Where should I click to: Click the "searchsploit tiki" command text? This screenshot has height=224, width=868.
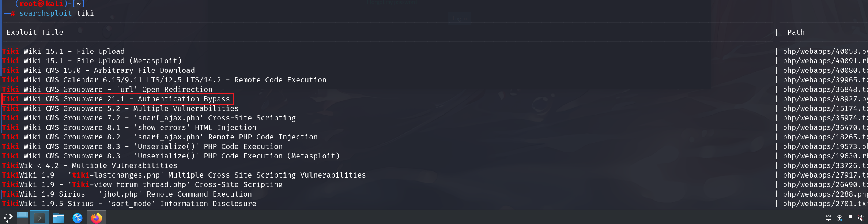click(x=56, y=13)
